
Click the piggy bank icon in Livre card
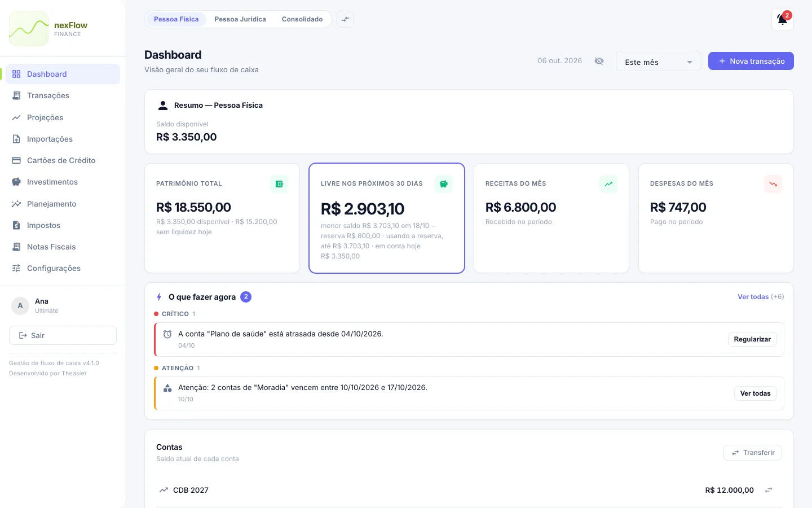[x=444, y=184]
